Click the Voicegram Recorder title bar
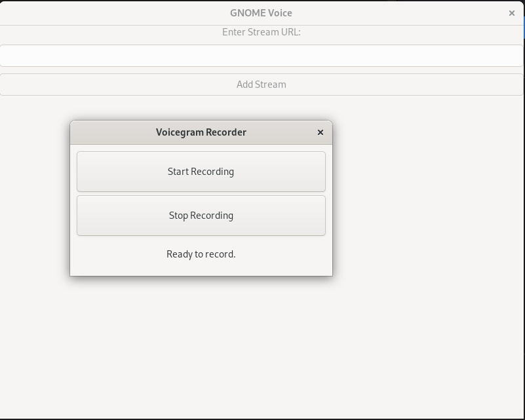 tap(201, 132)
